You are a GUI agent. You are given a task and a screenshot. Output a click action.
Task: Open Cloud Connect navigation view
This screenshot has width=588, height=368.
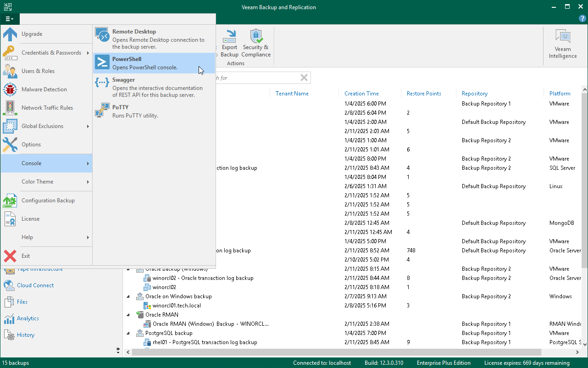click(x=35, y=285)
